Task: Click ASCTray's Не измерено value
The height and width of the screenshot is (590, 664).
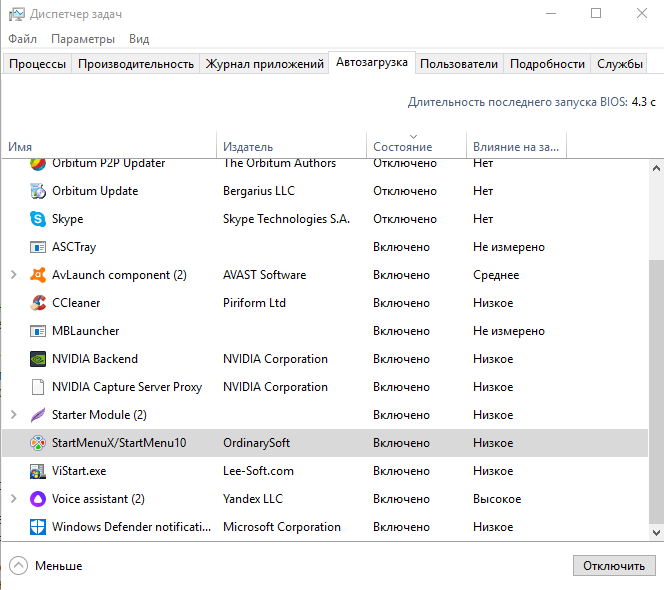Action: [x=509, y=247]
